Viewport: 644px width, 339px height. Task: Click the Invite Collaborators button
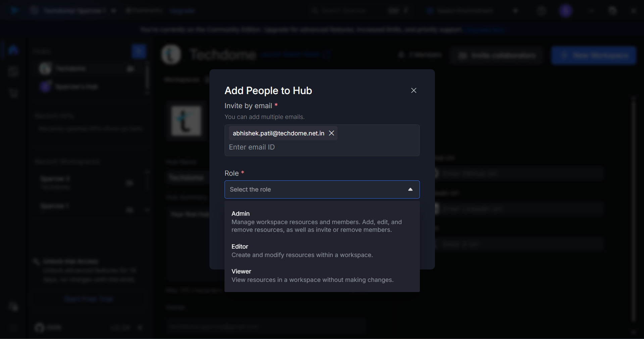click(497, 55)
